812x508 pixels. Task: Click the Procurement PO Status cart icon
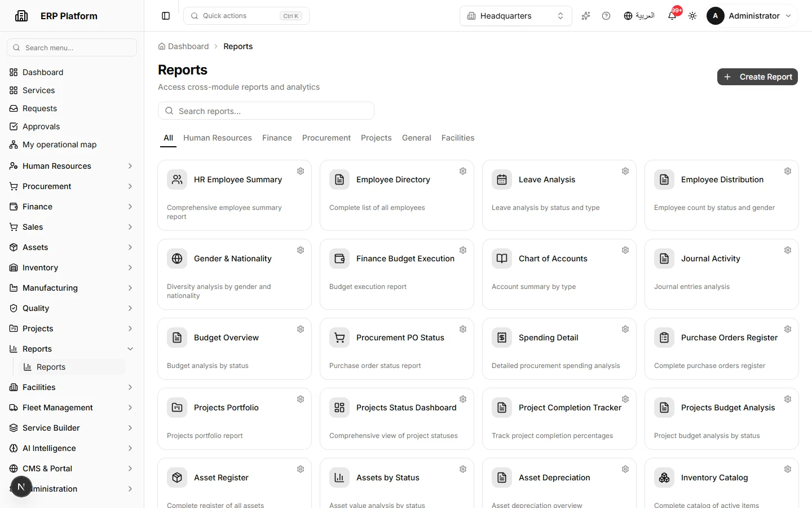pyautogui.click(x=339, y=338)
